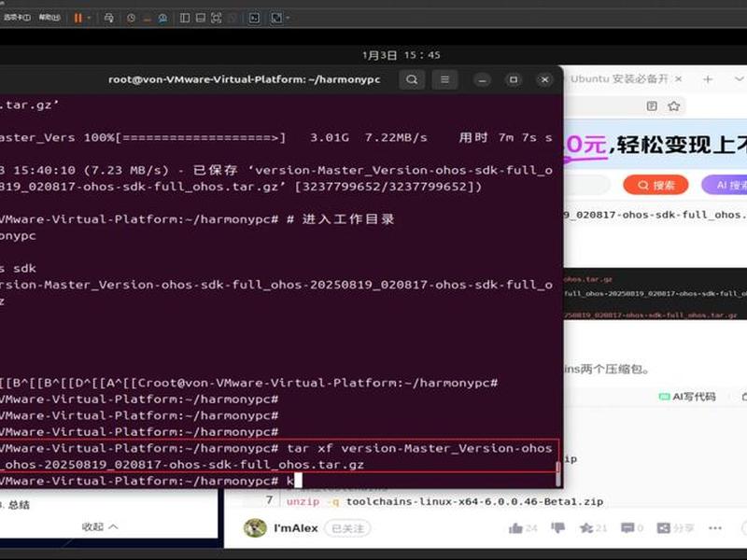Toggle the VMware library sidebar view
The image size is (747, 560).
[x=185, y=18]
